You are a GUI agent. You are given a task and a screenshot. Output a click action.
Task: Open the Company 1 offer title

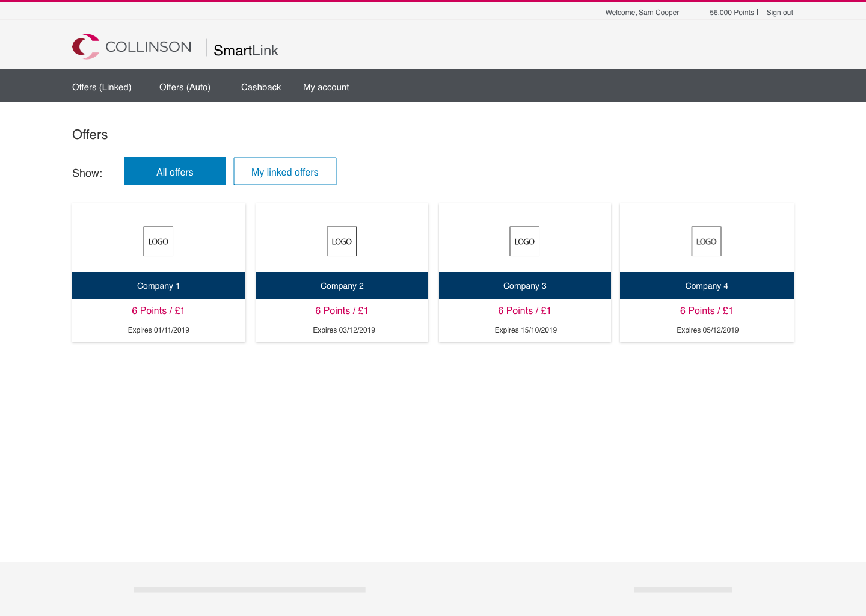point(159,286)
